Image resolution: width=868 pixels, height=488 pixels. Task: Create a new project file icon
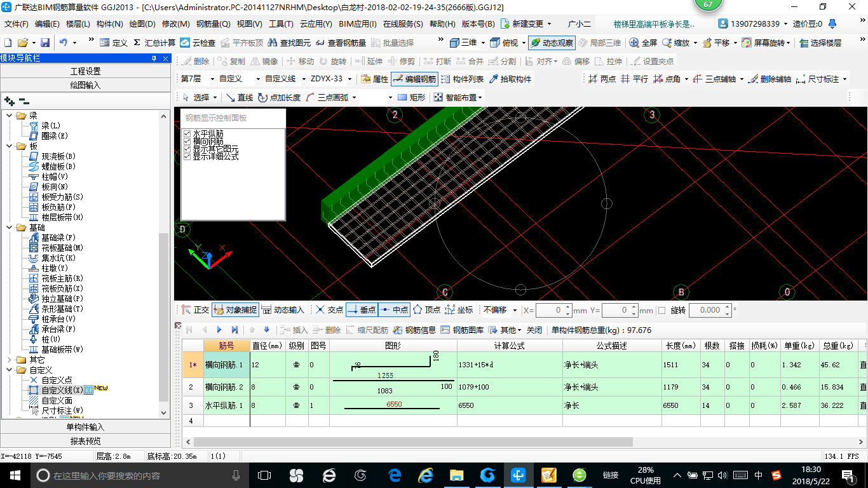point(8,43)
